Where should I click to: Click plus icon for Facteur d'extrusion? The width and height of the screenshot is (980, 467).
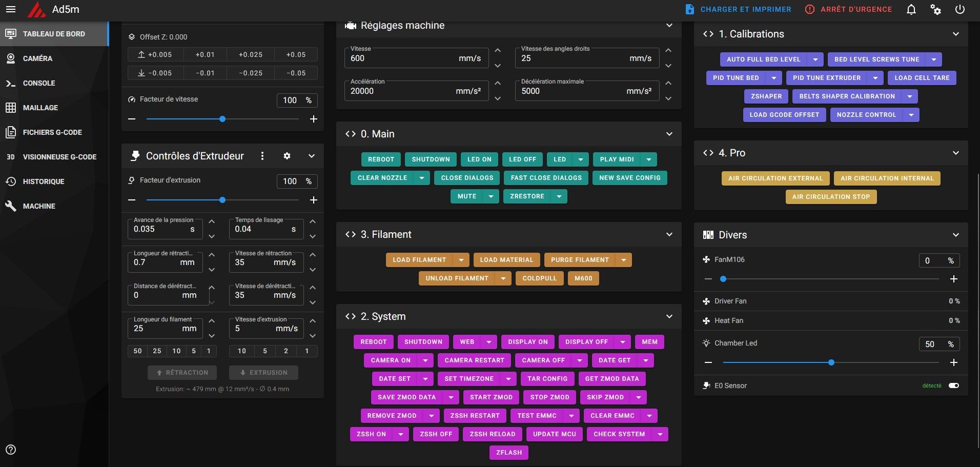314,200
